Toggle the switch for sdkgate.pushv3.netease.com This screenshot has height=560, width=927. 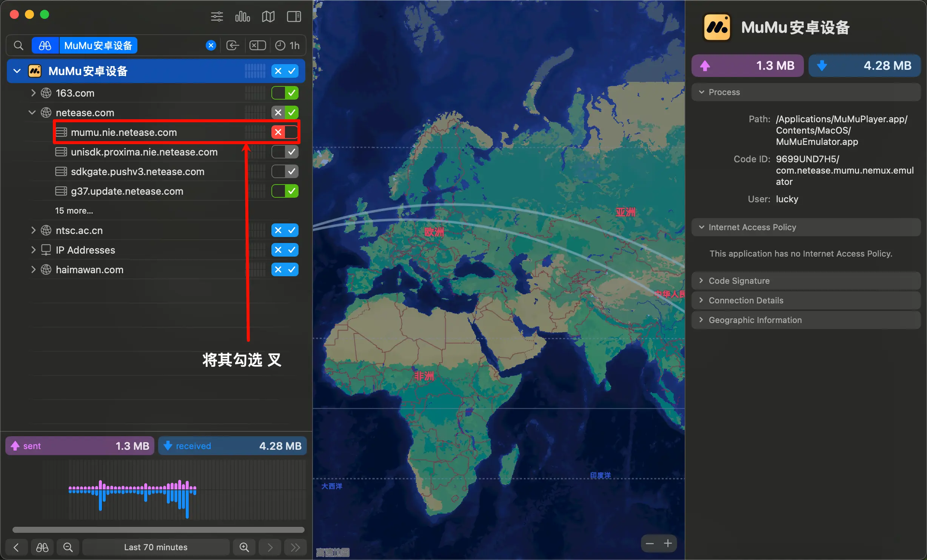click(285, 171)
